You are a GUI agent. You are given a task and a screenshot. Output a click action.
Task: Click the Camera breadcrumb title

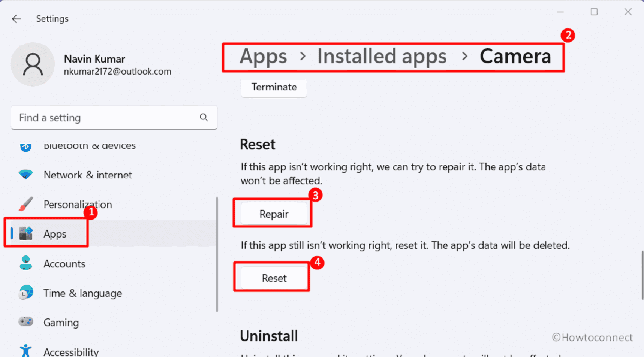click(x=515, y=56)
